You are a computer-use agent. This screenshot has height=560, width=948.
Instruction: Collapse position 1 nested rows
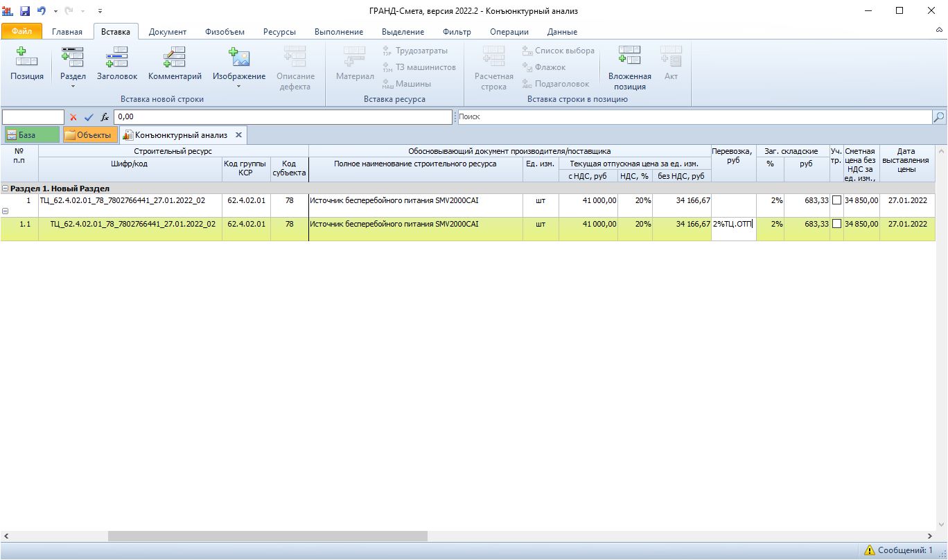tap(6, 212)
